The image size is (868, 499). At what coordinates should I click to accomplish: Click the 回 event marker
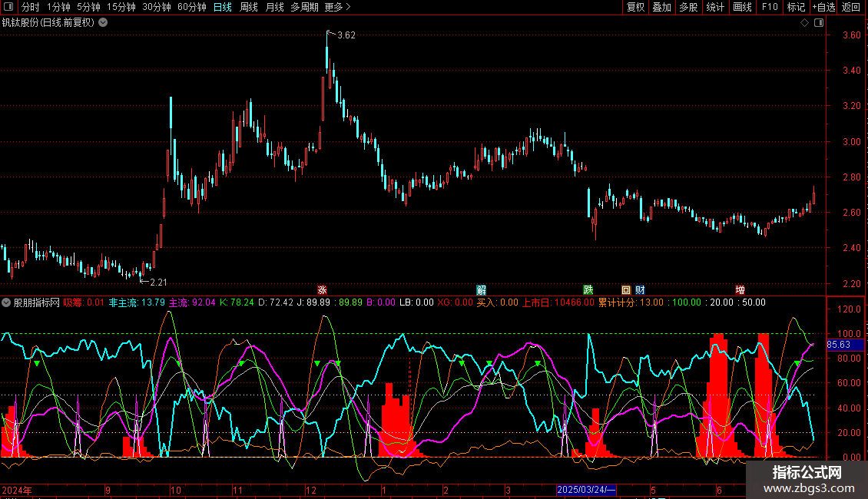626,290
